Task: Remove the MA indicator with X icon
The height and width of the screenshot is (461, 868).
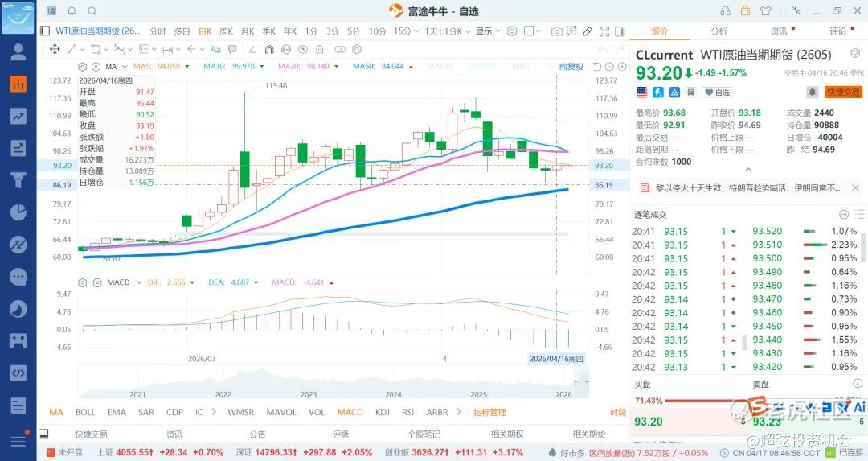Action: pyautogui.click(x=96, y=67)
